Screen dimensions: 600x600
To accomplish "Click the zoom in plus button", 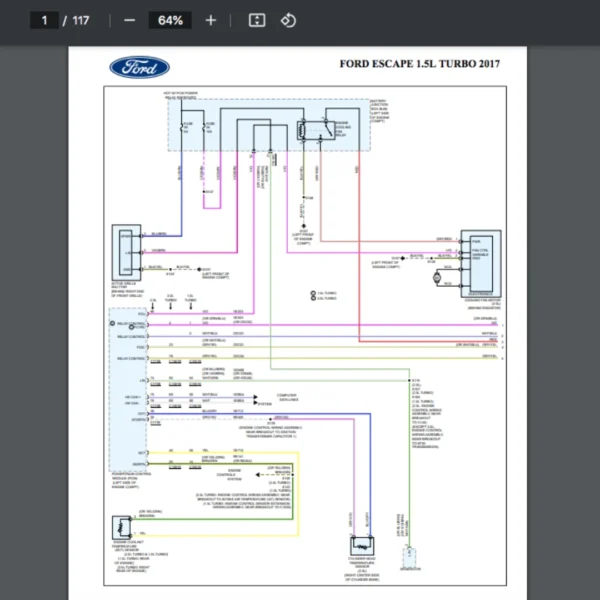I will click(210, 20).
